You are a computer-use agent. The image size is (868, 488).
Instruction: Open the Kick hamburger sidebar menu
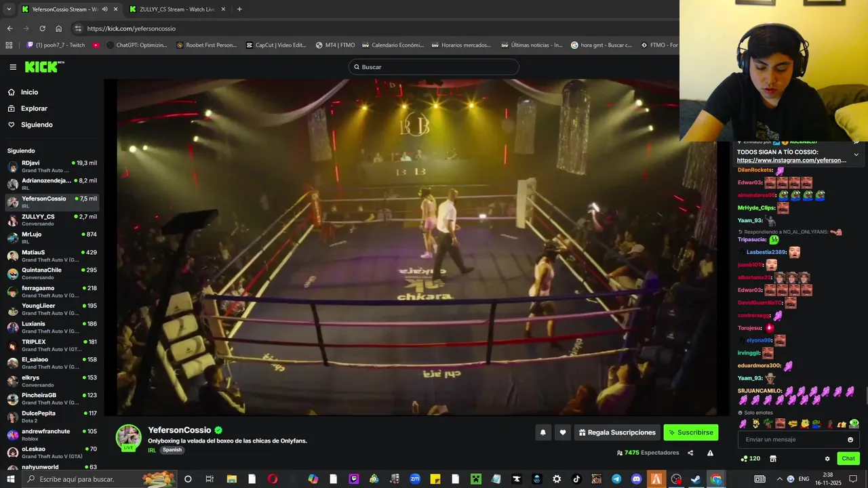click(13, 67)
